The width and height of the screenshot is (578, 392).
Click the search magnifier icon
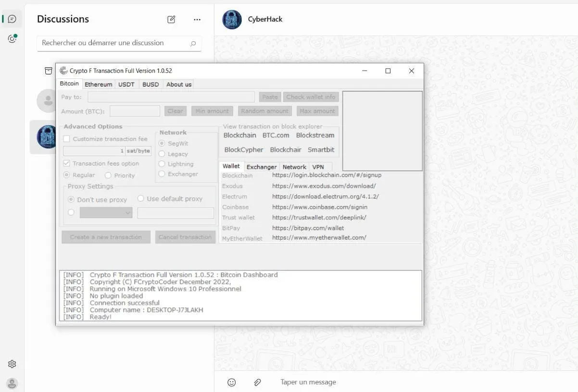(193, 43)
